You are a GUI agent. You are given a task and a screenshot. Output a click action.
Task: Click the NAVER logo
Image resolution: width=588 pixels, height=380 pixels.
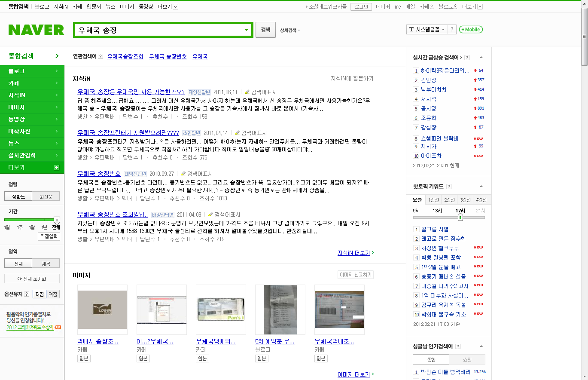pyautogui.click(x=36, y=30)
